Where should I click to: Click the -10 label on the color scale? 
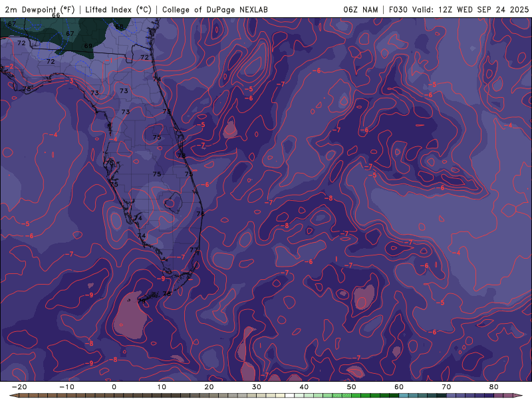click(x=66, y=387)
